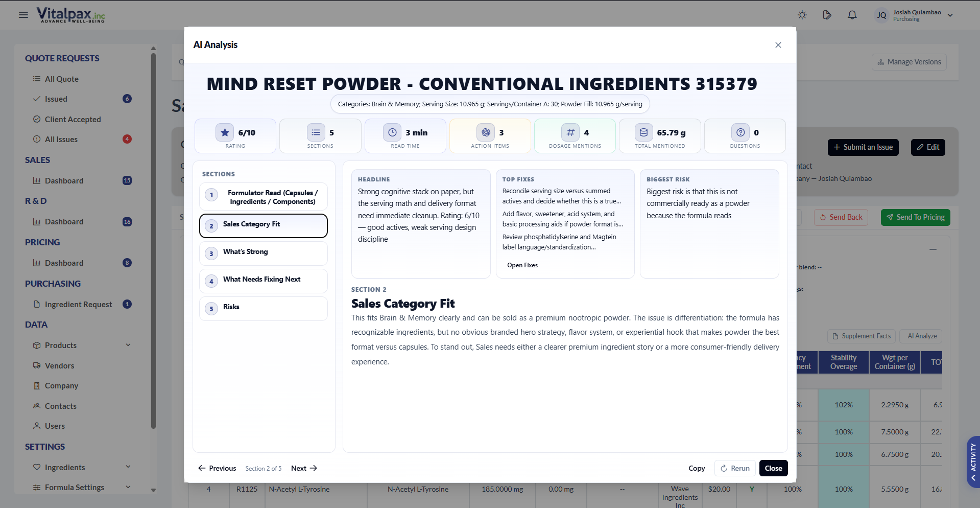This screenshot has height=508, width=980.
Task: Click the sidebar vertical scrollbar
Action: point(153,240)
